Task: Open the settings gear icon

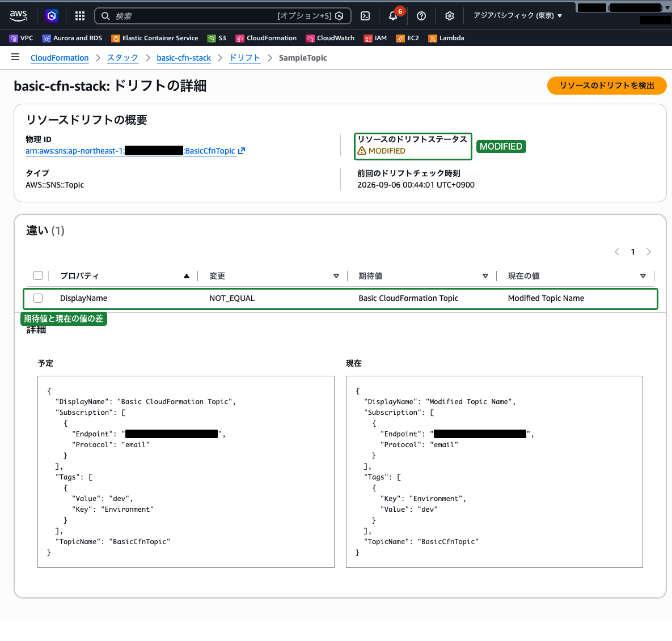Action: click(x=449, y=16)
